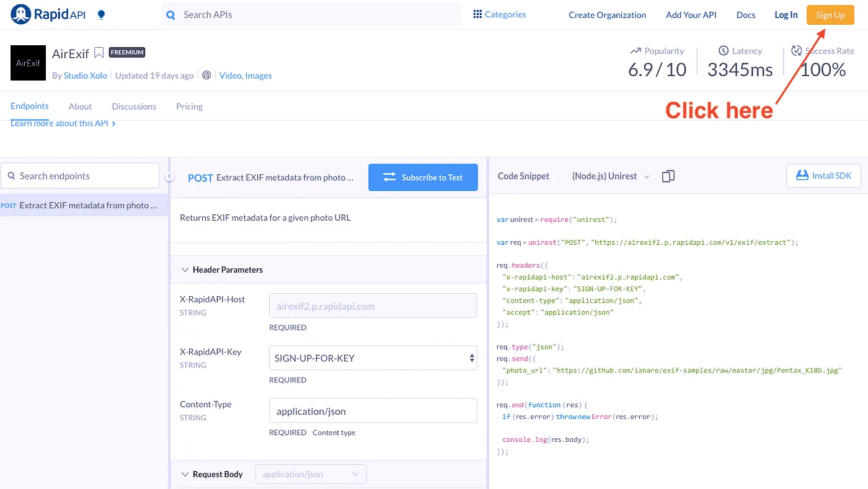Click the "Updated 19 days ago" text
Image resolution: width=868 pixels, height=489 pixels.
(155, 76)
